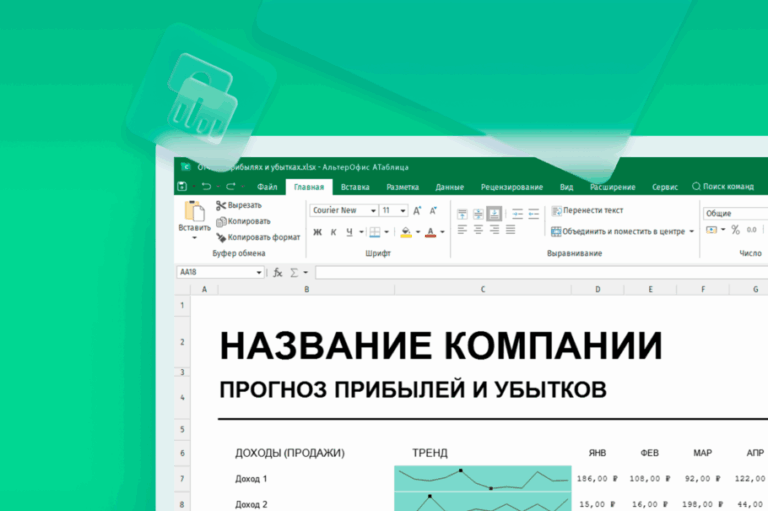768x511 pixels.
Task: Click the fx insert function icon
Action: point(278,272)
